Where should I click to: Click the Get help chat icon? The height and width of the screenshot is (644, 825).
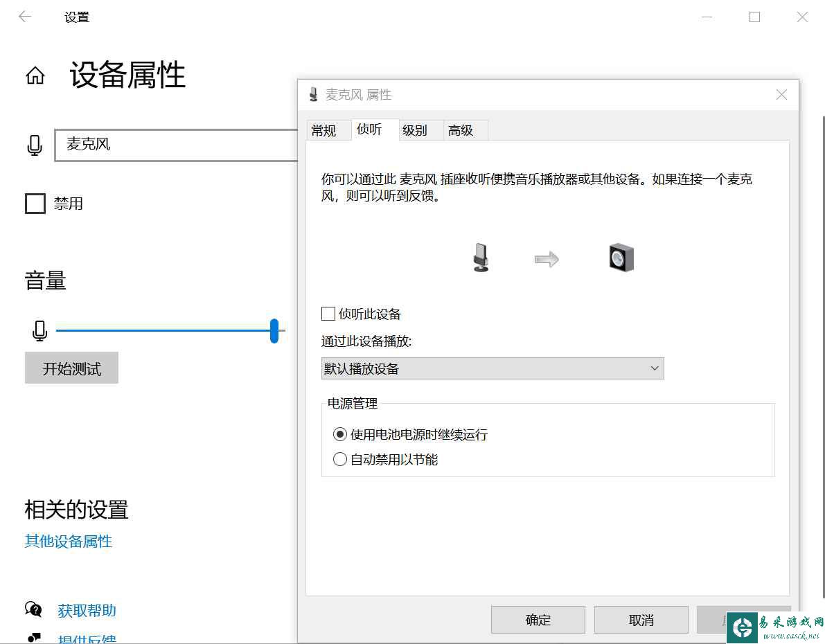pyautogui.click(x=33, y=609)
